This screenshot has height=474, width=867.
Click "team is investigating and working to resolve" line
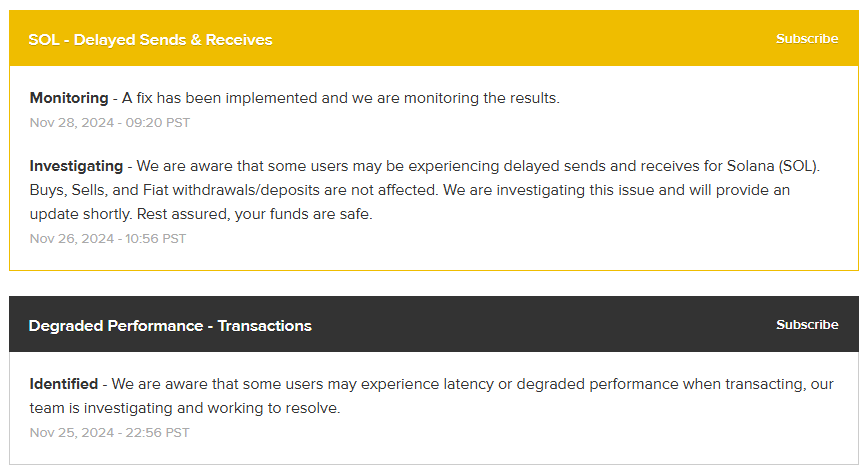pos(185,408)
